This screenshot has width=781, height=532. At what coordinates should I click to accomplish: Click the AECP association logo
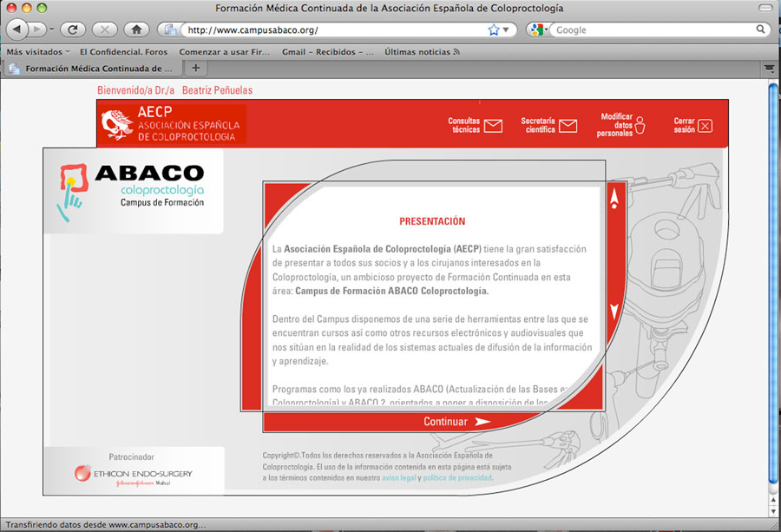tap(171, 123)
